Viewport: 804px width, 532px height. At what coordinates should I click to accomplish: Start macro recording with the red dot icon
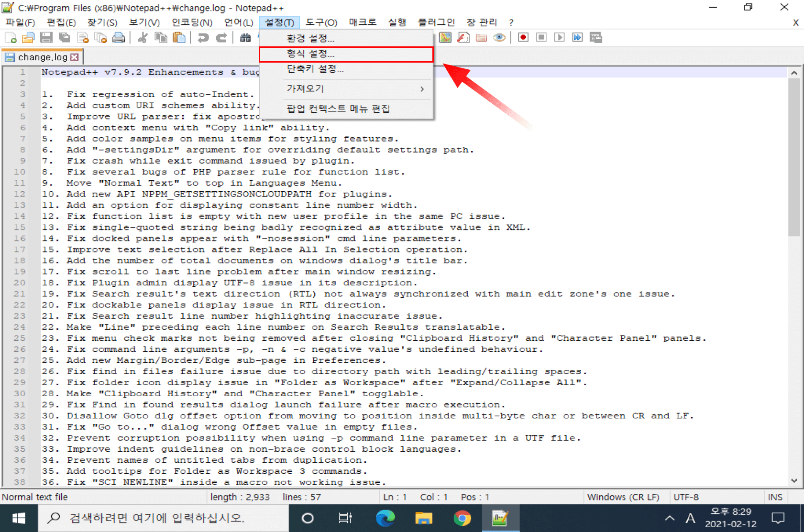point(523,38)
